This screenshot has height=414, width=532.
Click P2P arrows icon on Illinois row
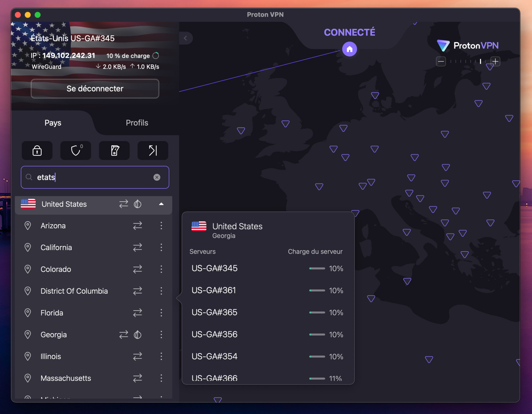[x=137, y=356]
